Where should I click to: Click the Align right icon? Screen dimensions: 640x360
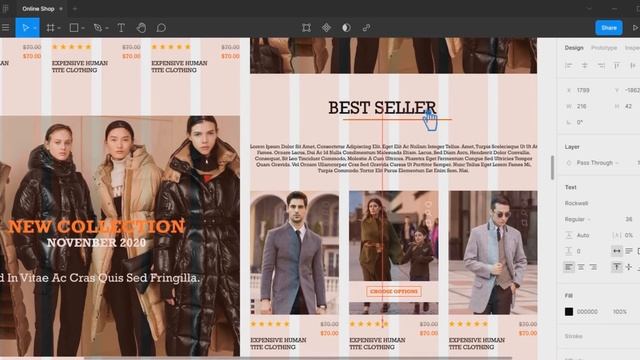(x=601, y=65)
